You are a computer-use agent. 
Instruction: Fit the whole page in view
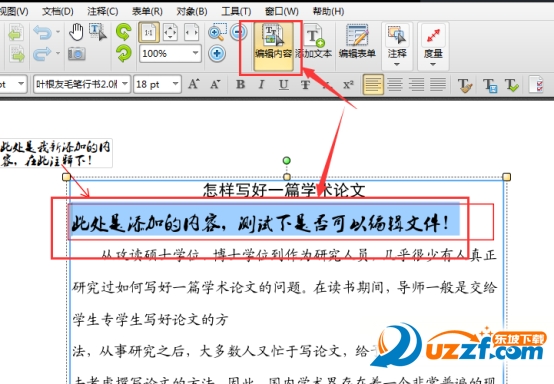(170, 33)
